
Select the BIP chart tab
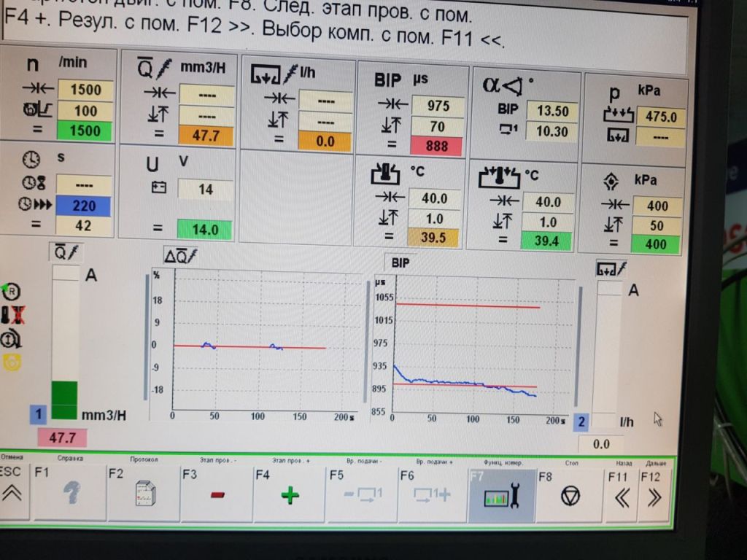tap(400, 262)
